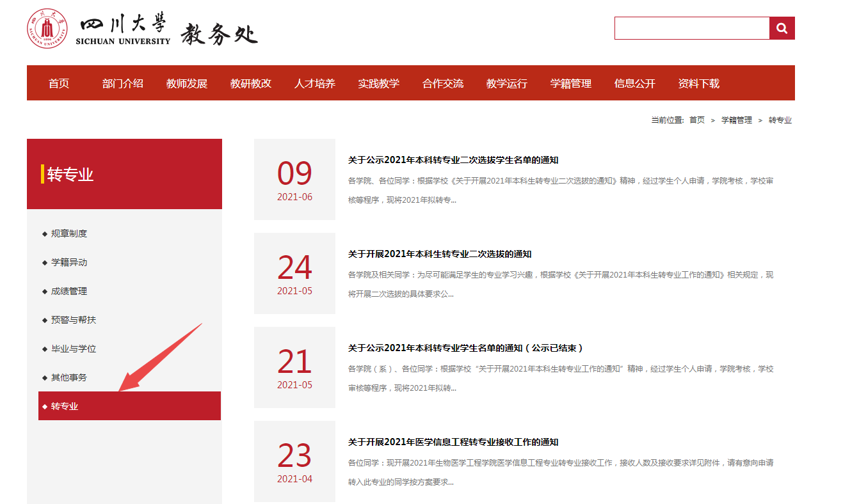
Task: Select 教师发展 in the navigation bar
Action: 187,83
